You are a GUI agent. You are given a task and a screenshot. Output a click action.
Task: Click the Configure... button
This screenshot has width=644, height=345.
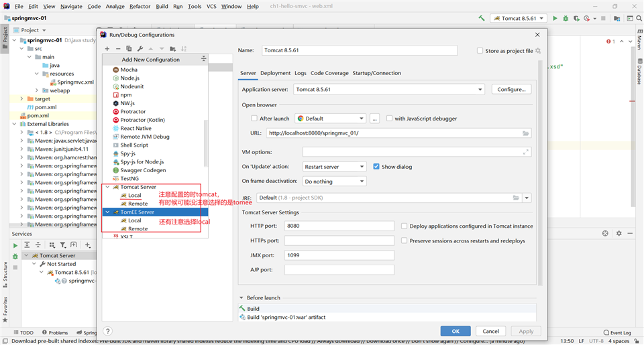(511, 89)
